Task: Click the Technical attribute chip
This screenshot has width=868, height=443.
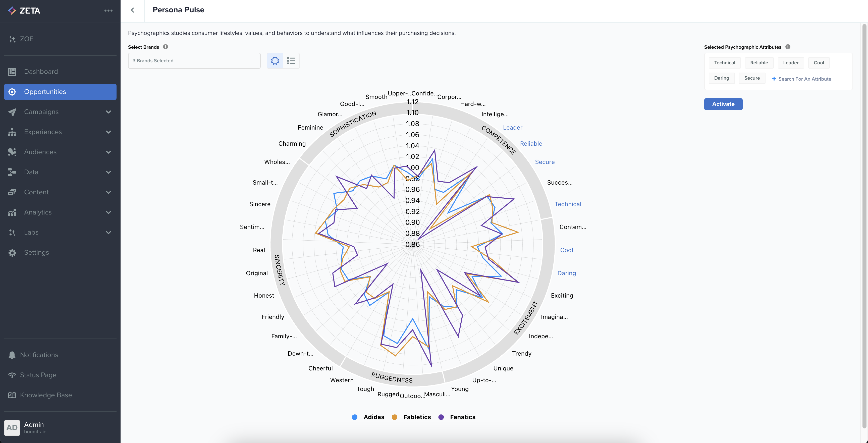Action: [x=724, y=63]
